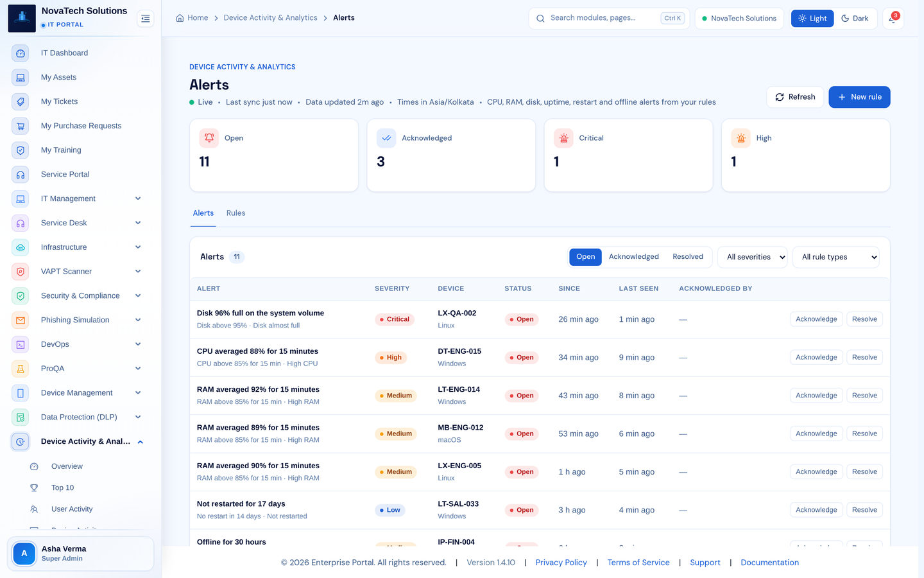This screenshot has width=924, height=578.
Task: Click Device Activity & Analytics breadcrumb
Action: coord(270,18)
